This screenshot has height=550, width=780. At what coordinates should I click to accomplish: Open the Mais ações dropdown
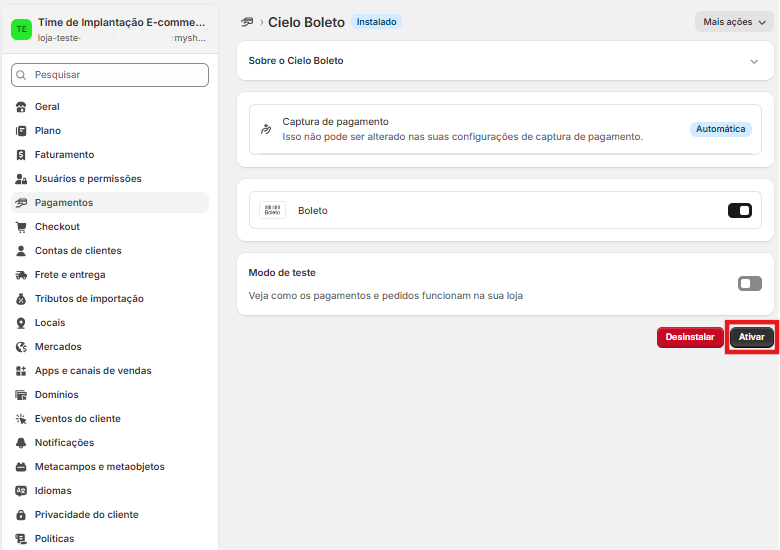click(734, 22)
